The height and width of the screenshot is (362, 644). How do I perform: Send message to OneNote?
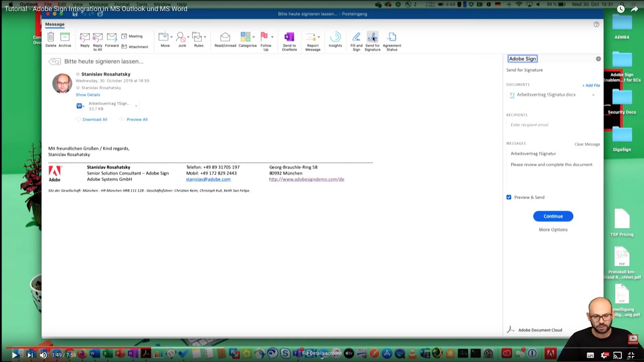pyautogui.click(x=289, y=41)
